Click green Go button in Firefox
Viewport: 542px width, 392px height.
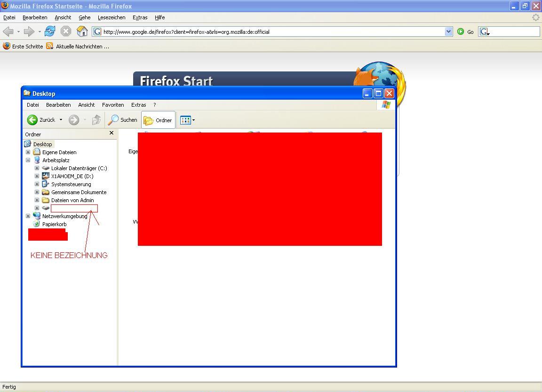465,32
